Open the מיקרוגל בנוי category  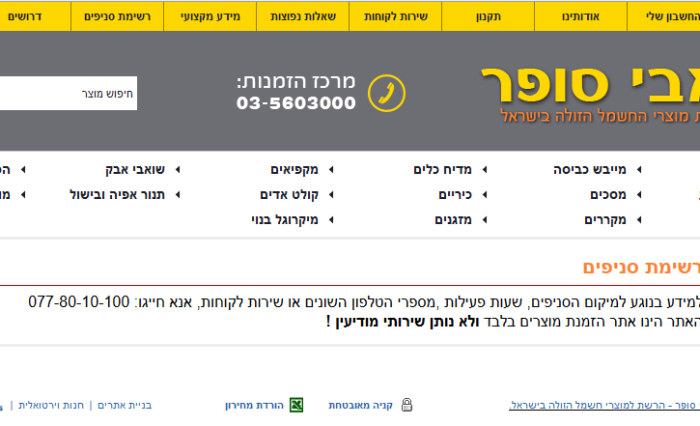[x=285, y=220]
